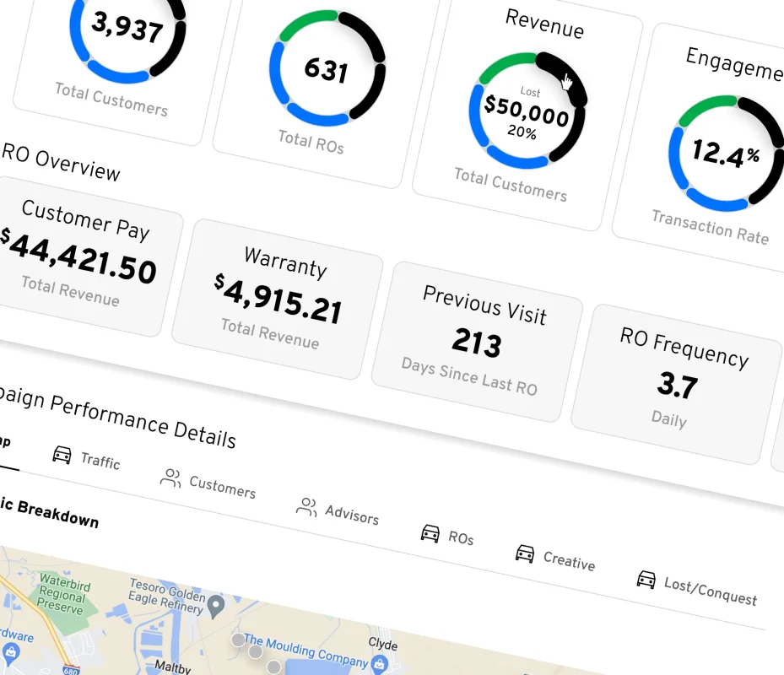Open the RO Frequency 3.7 card
The height and width of the screenshot is (675, 784).
pos(677,385)
